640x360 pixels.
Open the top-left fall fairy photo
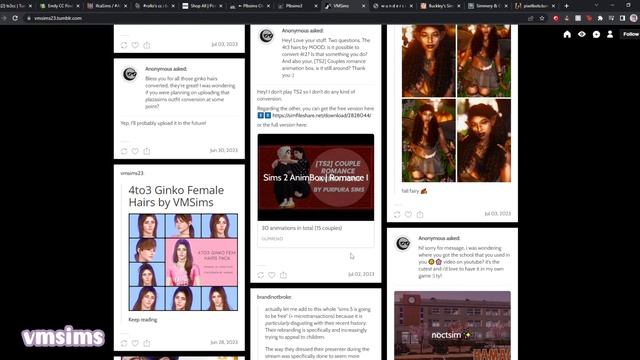429,61
